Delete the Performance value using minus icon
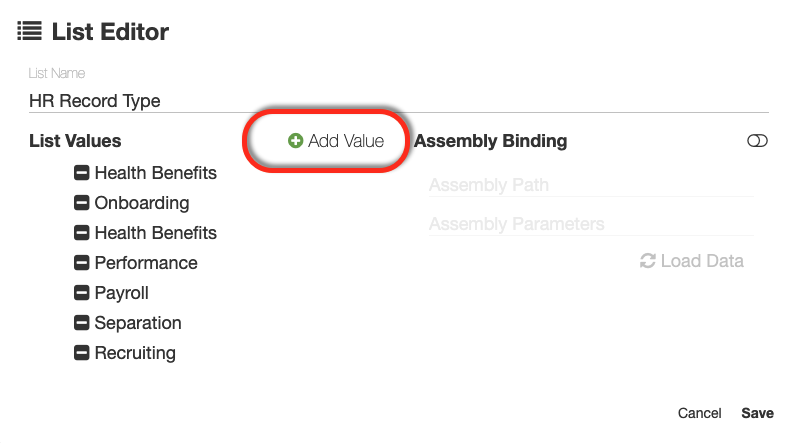The width and height of the screenshot is (797, 443). pos(82,263)
